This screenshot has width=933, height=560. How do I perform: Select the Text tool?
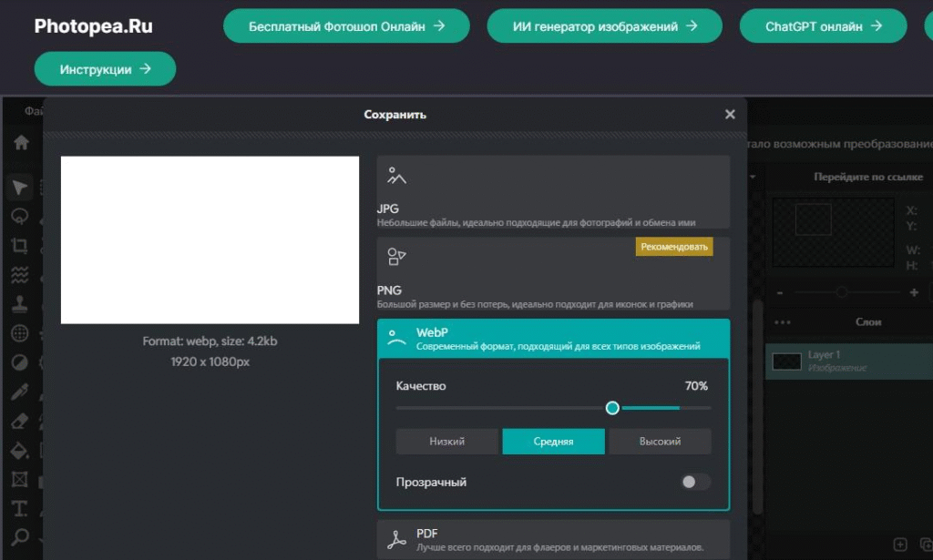pyautogui.click(x=19, y=508)
